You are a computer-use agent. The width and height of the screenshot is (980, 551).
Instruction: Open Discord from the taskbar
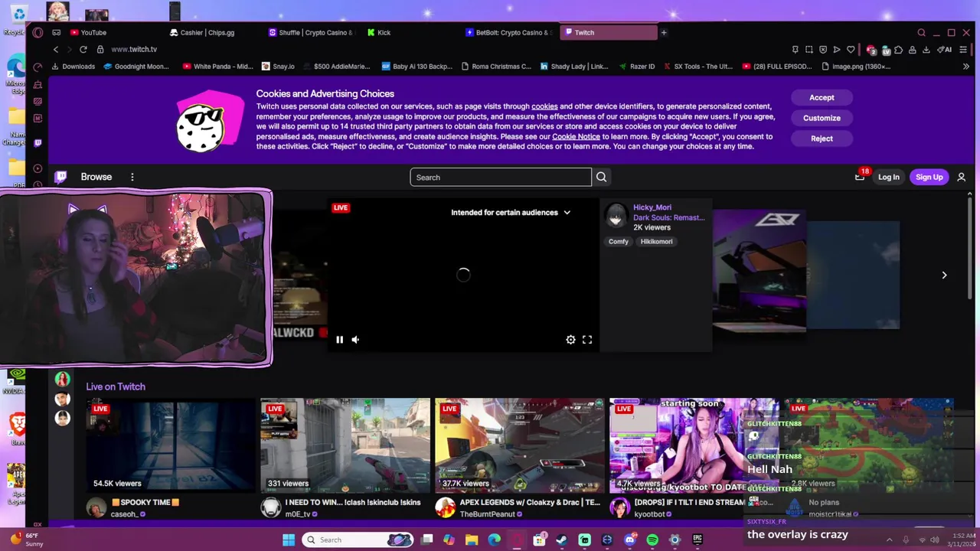pyautogui.click(x=629, y=540)
